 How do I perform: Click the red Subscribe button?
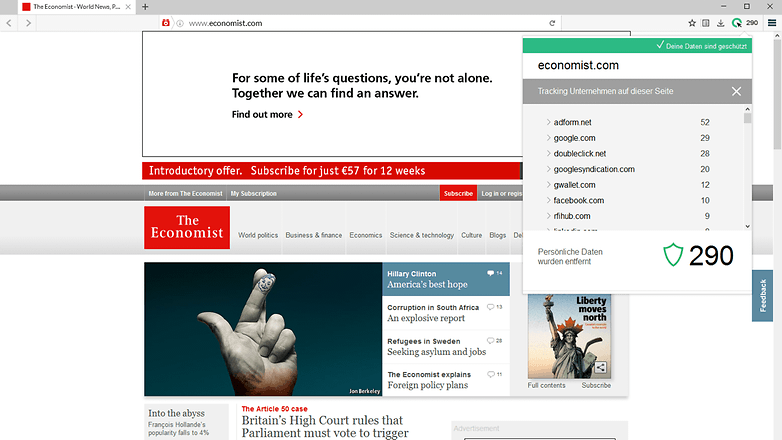pyautogui.click(x=458, y=194)
